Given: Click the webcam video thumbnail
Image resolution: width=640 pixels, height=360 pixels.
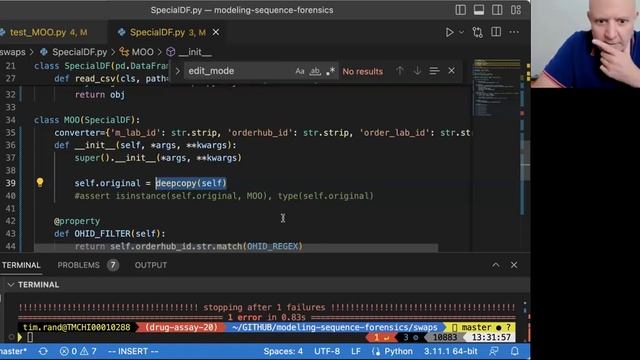Looking at the screenshot, I should (585, 44).
